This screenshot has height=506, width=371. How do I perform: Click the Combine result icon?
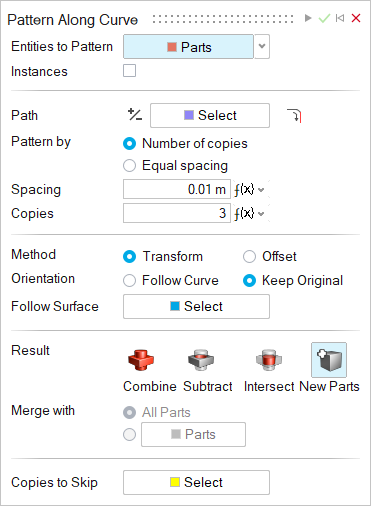[x=141, y=360]
